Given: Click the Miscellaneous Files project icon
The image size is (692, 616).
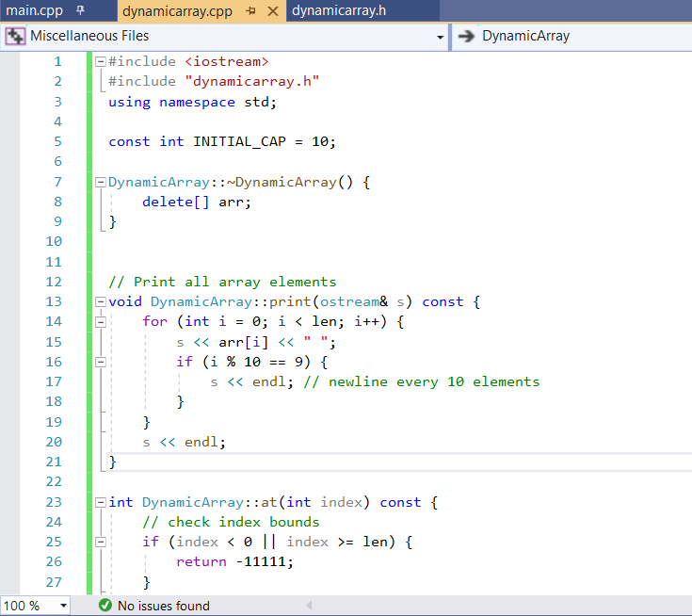Looking at the screenshot, I should pyautogui.click(x=15, y=36).
